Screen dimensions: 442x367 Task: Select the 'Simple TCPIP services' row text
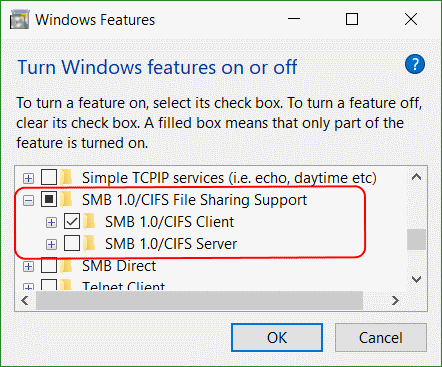[x=229, y=178]
